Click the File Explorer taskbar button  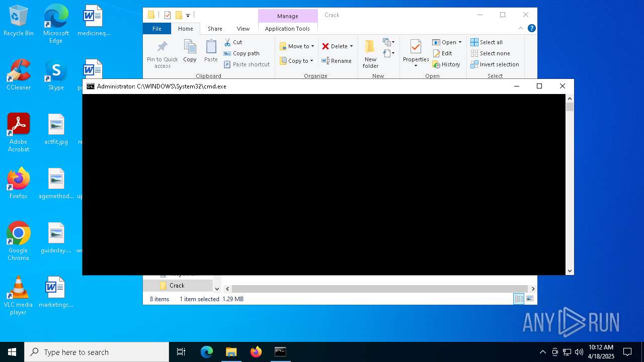[231, 352]
